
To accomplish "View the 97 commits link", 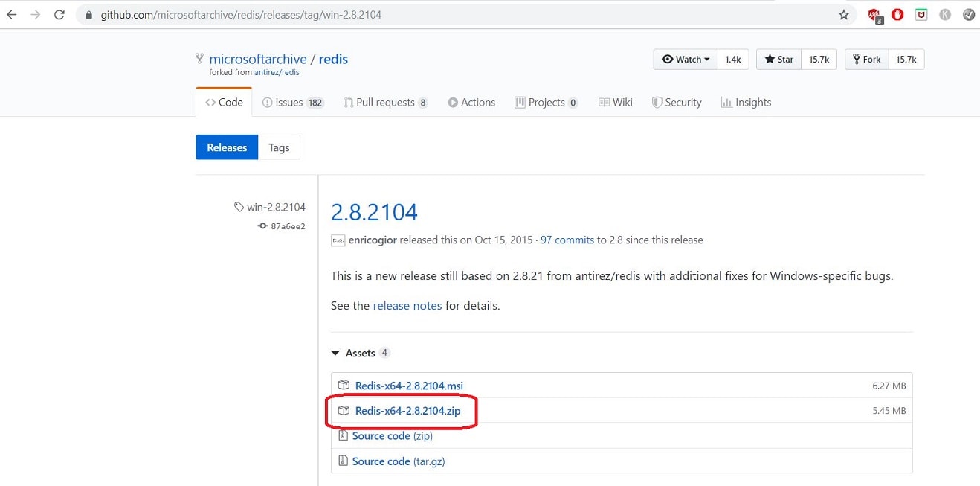I will pyautogui.click(x=567, y=240).
